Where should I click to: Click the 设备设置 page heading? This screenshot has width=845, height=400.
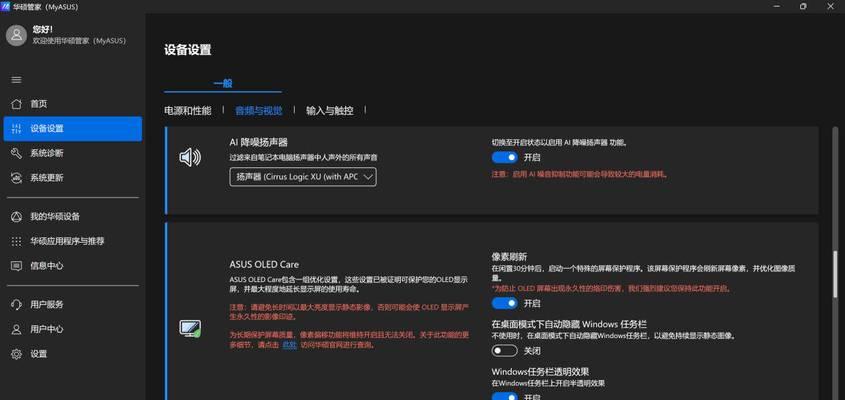click(x=188, y=50)
